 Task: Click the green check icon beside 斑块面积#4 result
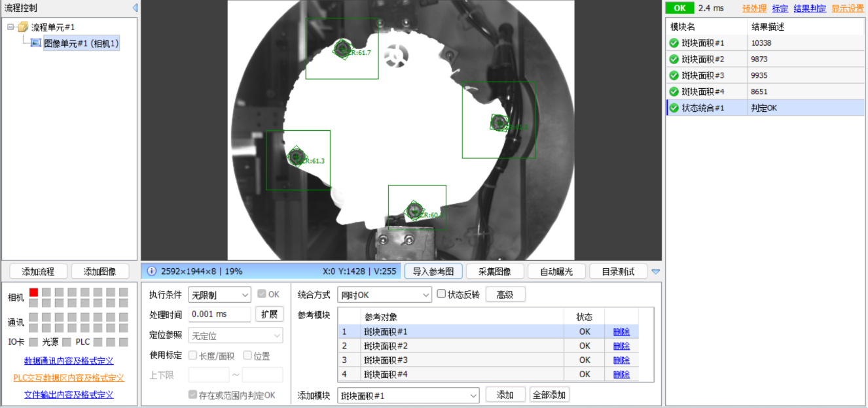point(674,92)
